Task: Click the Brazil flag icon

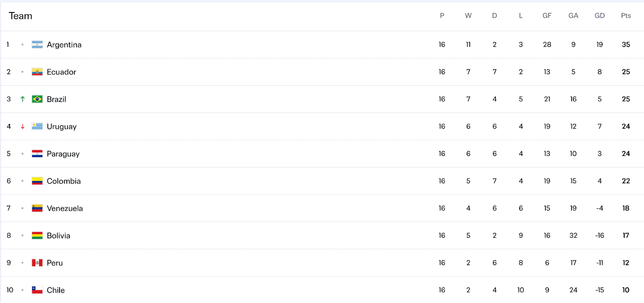Action: [37, 99]
